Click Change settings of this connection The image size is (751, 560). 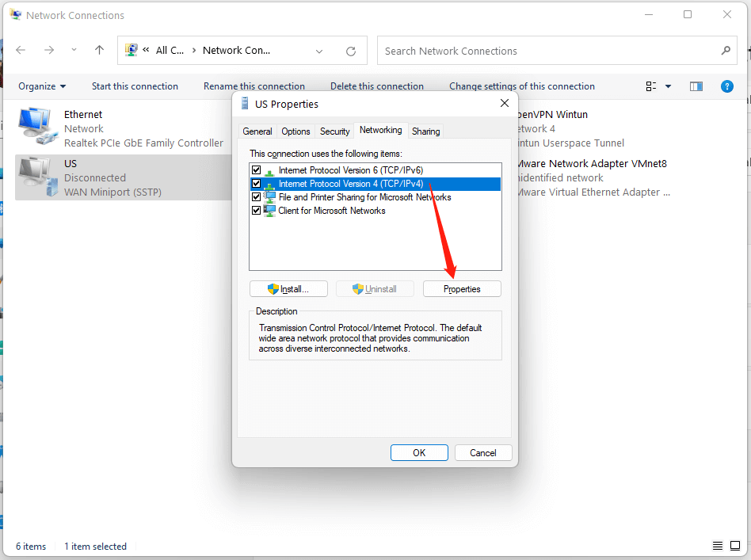(x=522, y=86)
